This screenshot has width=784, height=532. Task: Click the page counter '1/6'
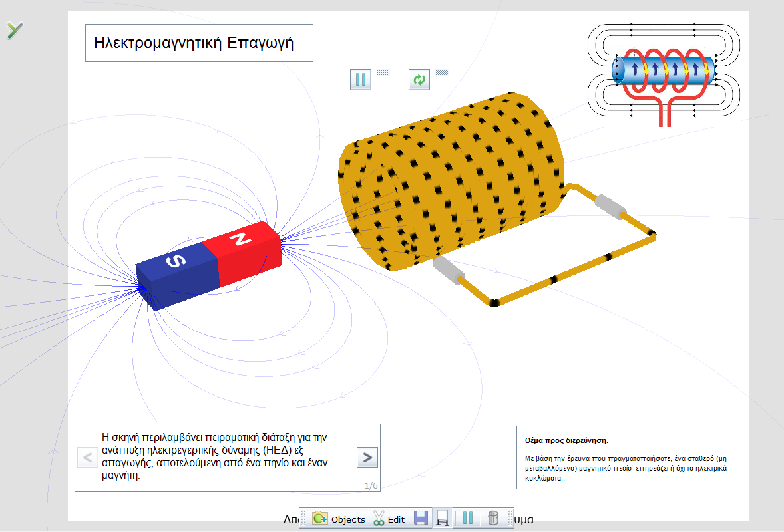tap(371, 485)
